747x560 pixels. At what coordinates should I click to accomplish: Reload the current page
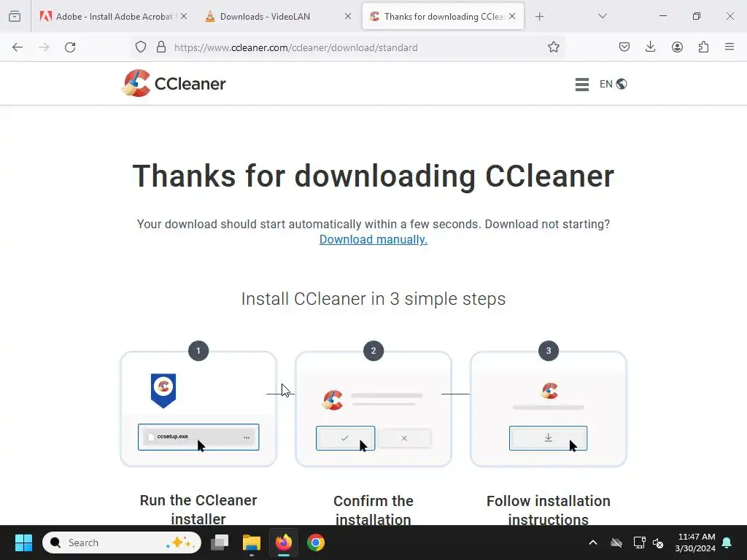[x=70, y=47]
